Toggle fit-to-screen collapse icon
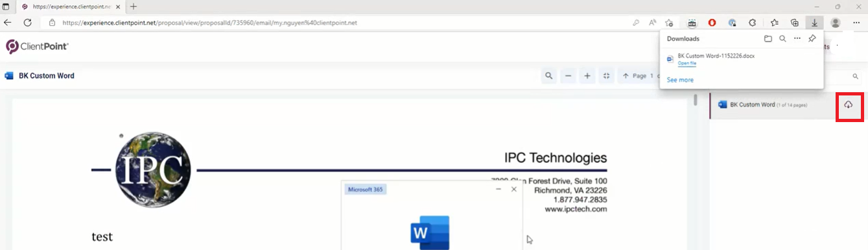This screenshot has height=250, width=868. tap(607, 76)
